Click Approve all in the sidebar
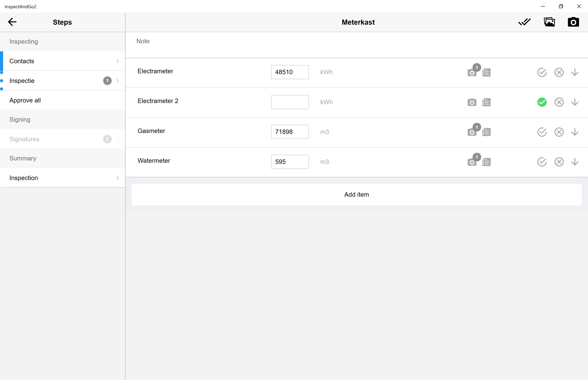The image size is (588, 380). tap(25, 100)
